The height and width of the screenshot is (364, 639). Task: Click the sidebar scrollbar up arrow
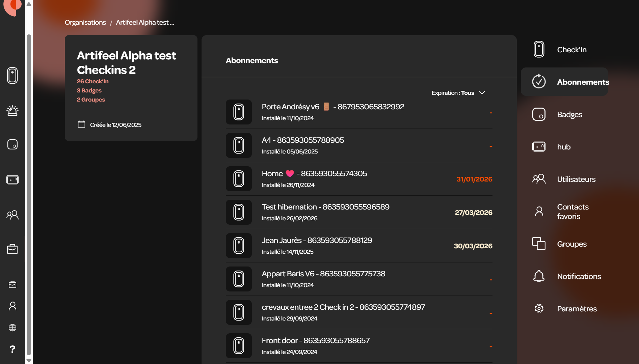click(29, 4)
